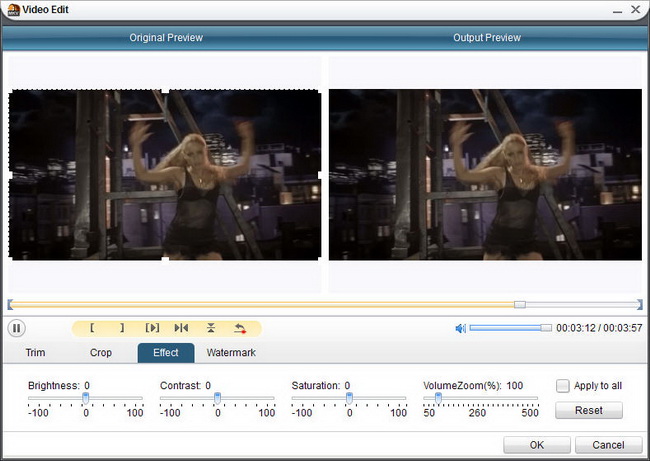Pause the video playback
The height and width of the screenshot is (461, 650).
click(17, 328)
